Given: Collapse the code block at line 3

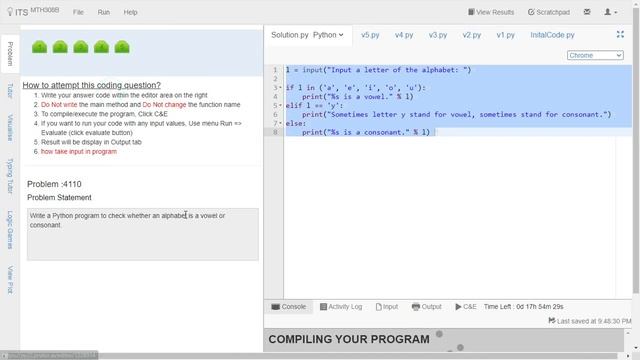Looking at the screenshot, I should click(x=280, y=88).
